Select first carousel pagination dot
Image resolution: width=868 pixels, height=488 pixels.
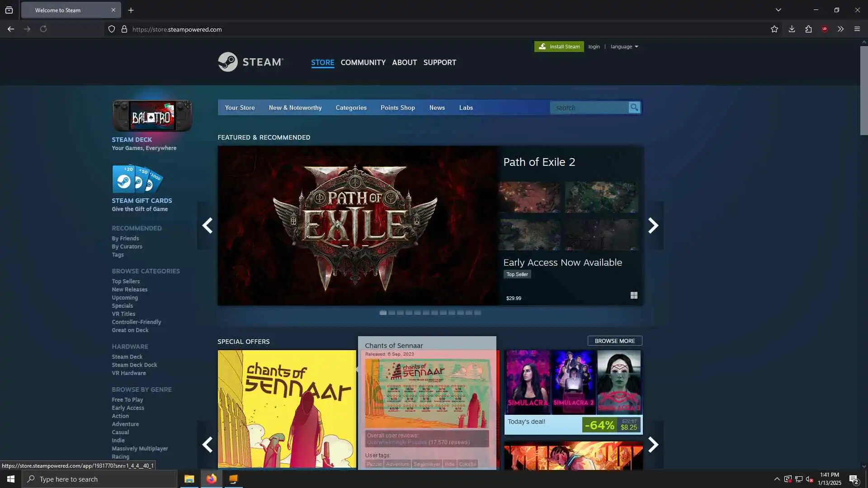(x=383, y=313)
